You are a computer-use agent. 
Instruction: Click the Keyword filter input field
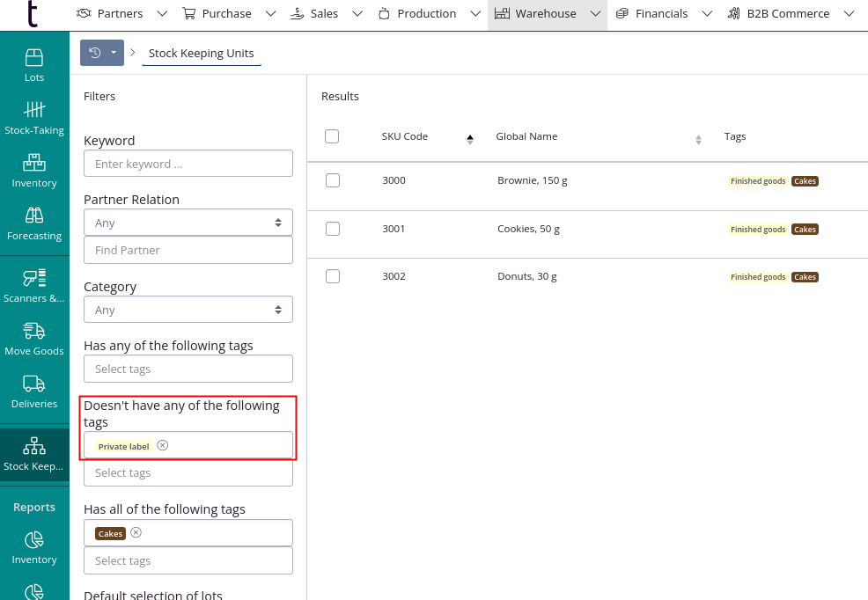point(188,163)
